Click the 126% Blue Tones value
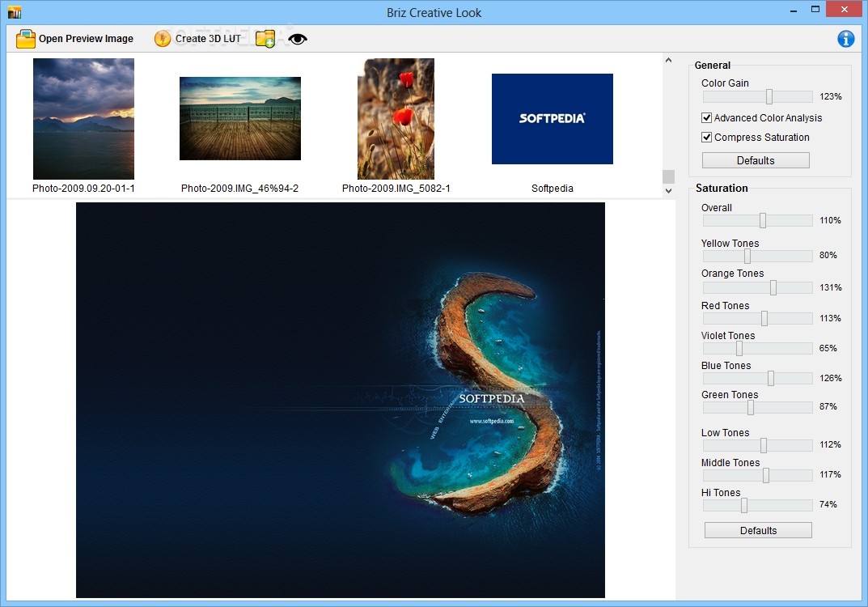Image resolution: width=868 pixels, height=607 pixels. (x=830, y=378)
